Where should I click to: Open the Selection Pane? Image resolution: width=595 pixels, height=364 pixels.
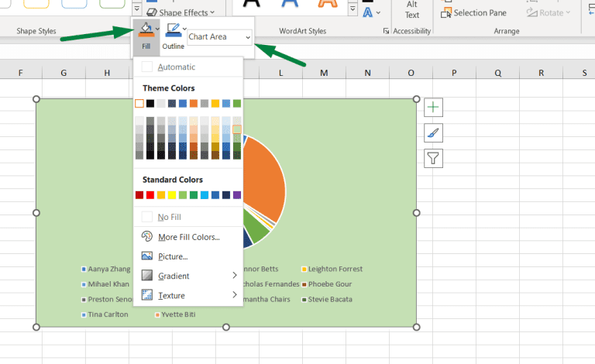[473, 13]
